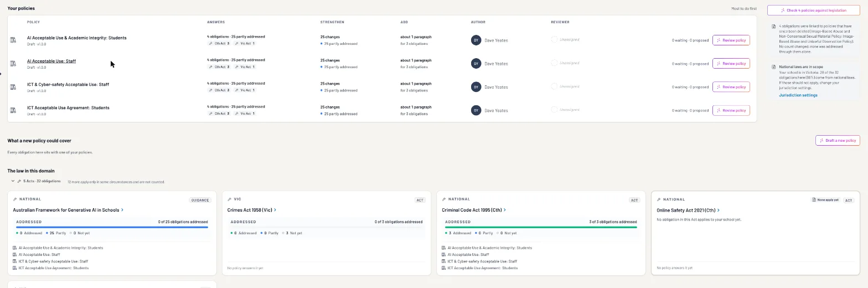Click AI Acceptable Use: Staff under Australian Framework card
Screen dimensions: 868x288
click(x=39, y=255)
